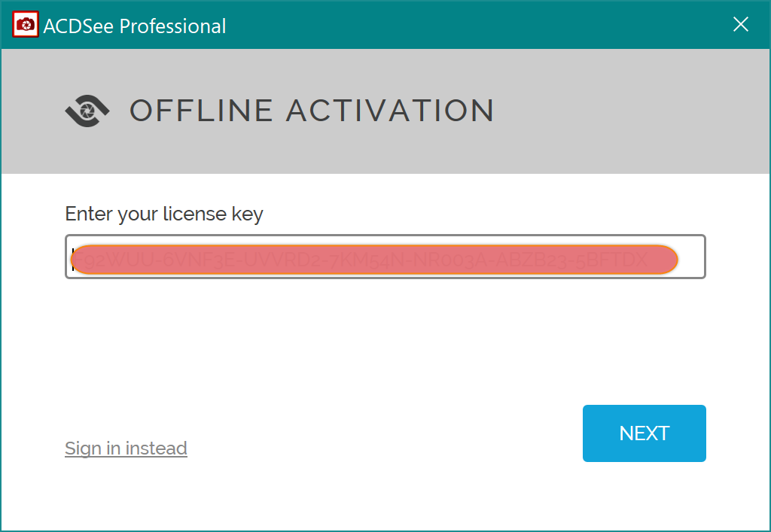
Task: Click the word "instead" in the sign-in link
Action: pyautogui.click(x=156, y=448)
